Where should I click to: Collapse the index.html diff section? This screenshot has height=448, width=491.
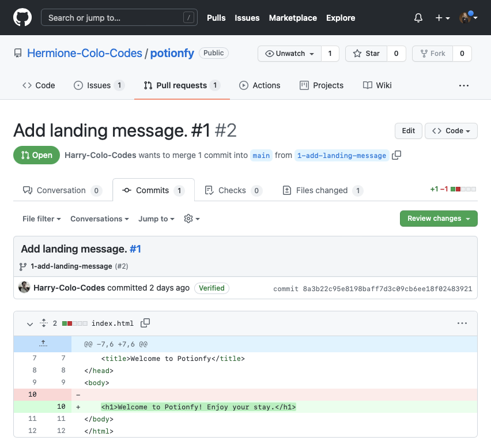click(x=30, y=323)
